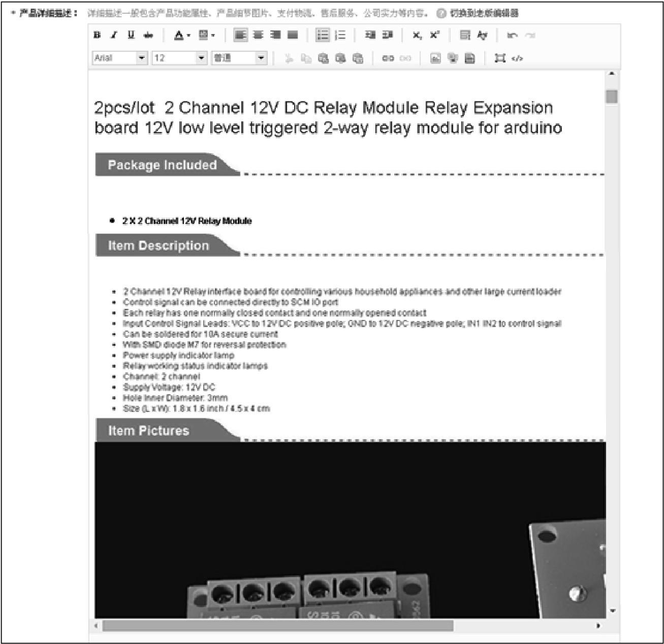Toggle fullscreen editor mode
The width and height of the screenshot is (664, 644).
500,58
